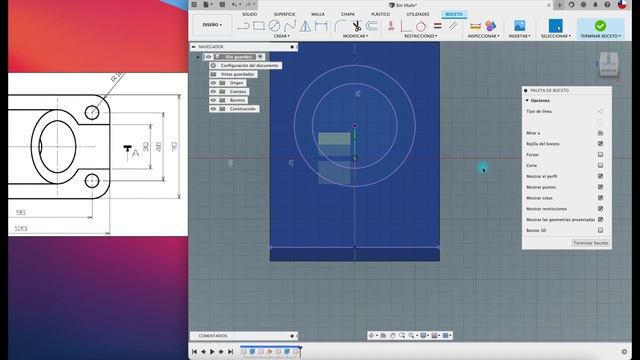Toggle visibility eye of Cuerpos folder
This screenshot has height=360, width=640.
click(x=213, y=91)
